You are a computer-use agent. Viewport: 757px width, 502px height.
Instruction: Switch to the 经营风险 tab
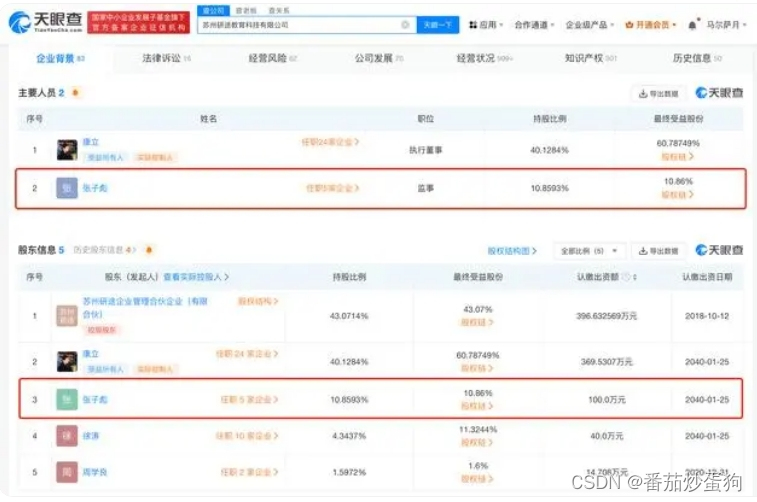273,58
